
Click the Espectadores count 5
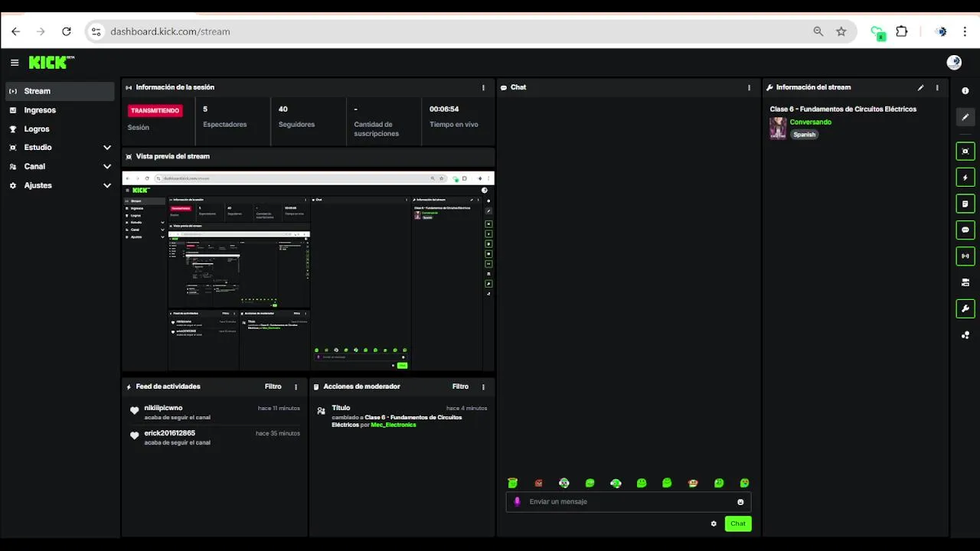point(205,109)
